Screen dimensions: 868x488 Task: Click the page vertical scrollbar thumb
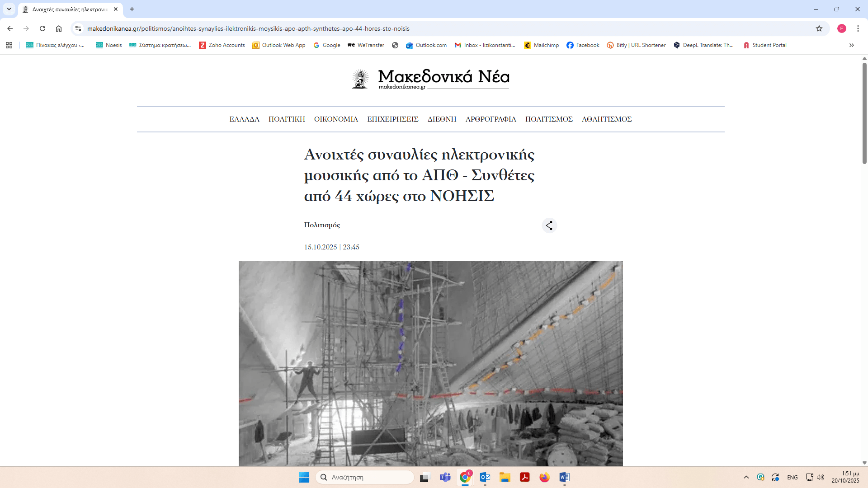[x=864, y=113]
